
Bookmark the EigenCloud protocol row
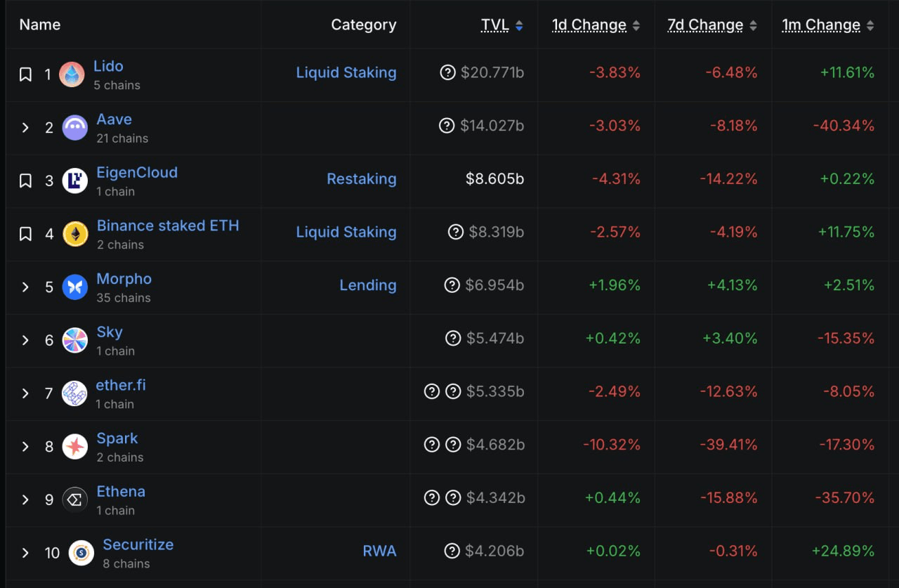pos(25,181)
